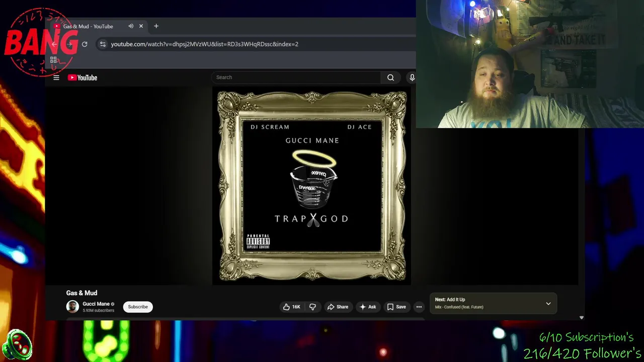Click the 5.93M subscribers text
This screenshot has height=362, width=644.
(98, 311)
